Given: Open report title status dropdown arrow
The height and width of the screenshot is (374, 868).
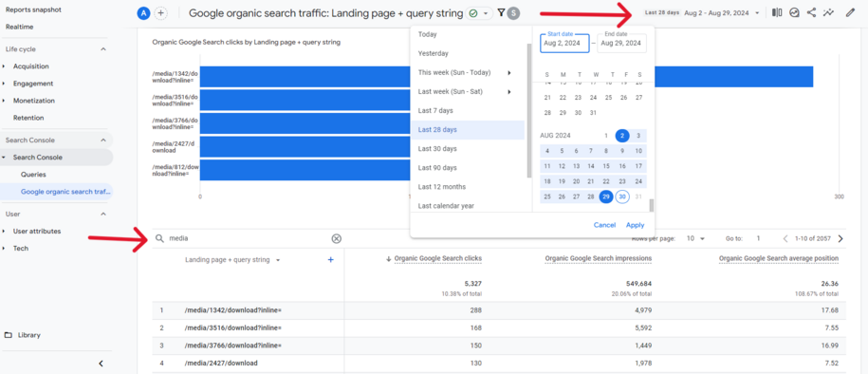Looking at the screenshot, I should 486,13.
